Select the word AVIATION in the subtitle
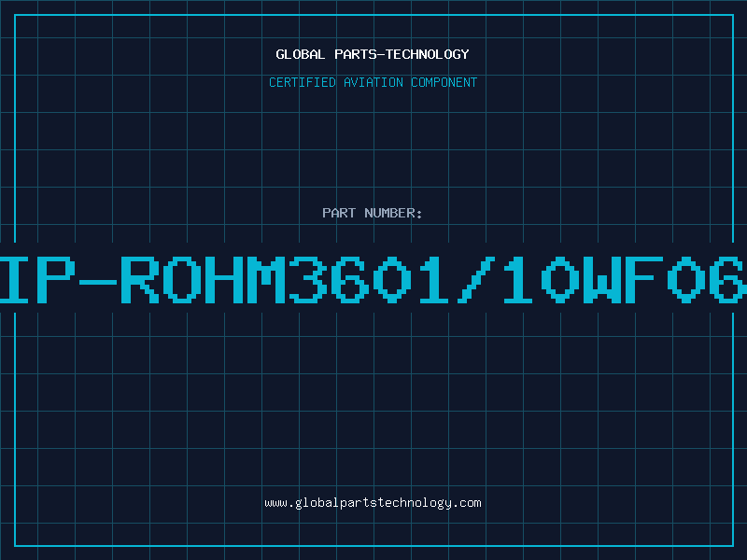747x560 pixels. (x=373, y=82)
